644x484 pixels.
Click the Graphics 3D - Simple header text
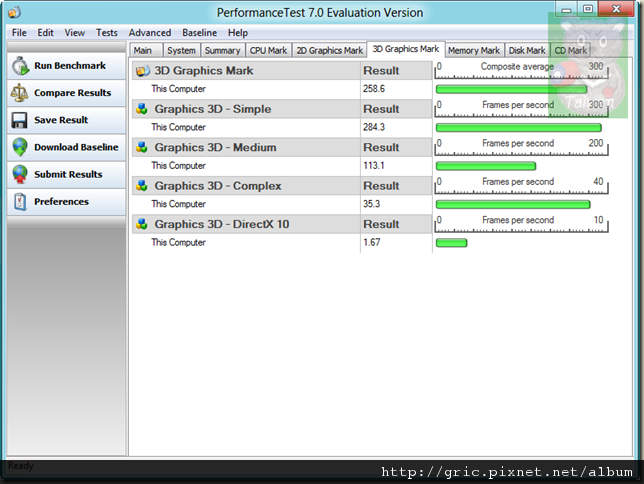coord(213,109)
